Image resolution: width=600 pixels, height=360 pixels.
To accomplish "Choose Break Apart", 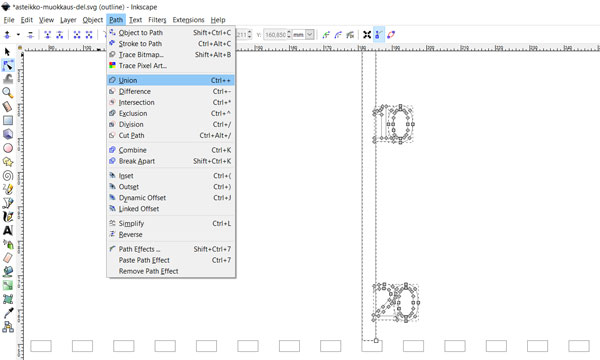I will click(171, 161).
